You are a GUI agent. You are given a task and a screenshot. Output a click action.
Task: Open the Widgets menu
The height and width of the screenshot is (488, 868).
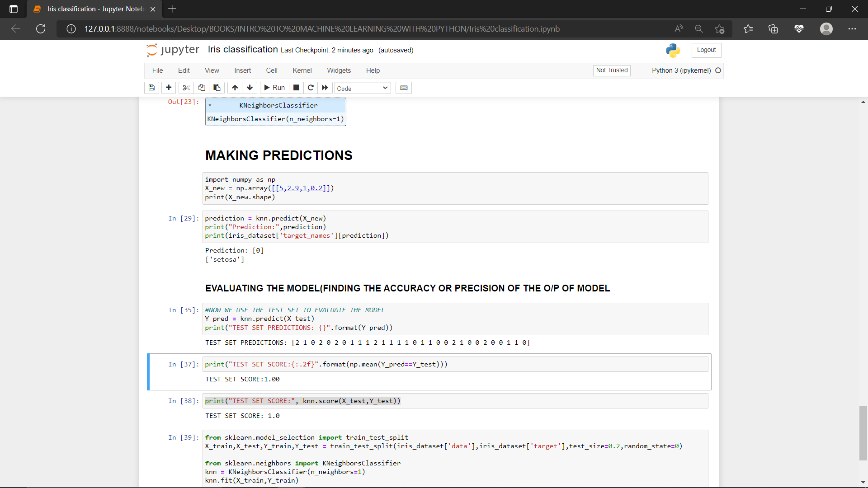click(x=339, y=70)
